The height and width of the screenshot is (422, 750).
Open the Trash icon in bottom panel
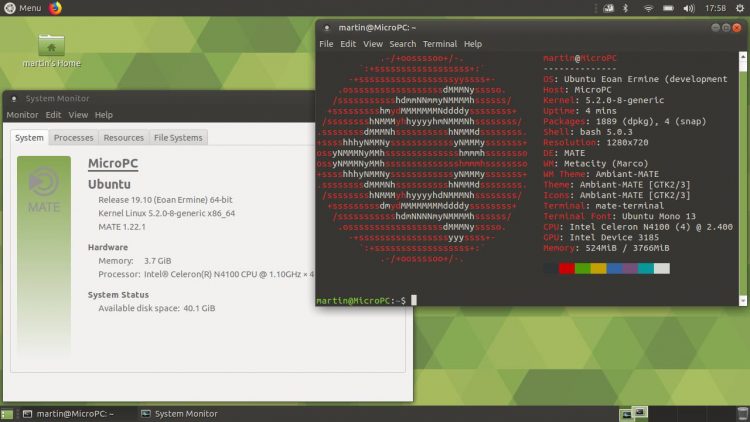(742, 414)
